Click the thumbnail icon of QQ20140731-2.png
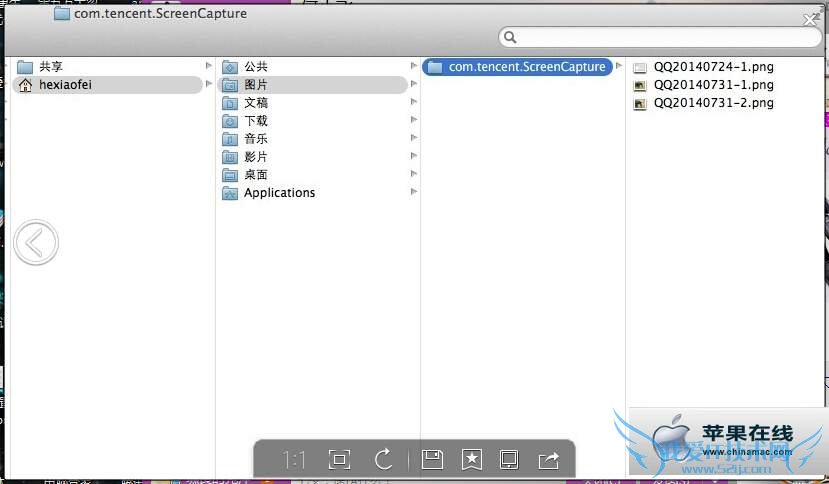This screenshot has height=484, width=829. coord(640,104)
